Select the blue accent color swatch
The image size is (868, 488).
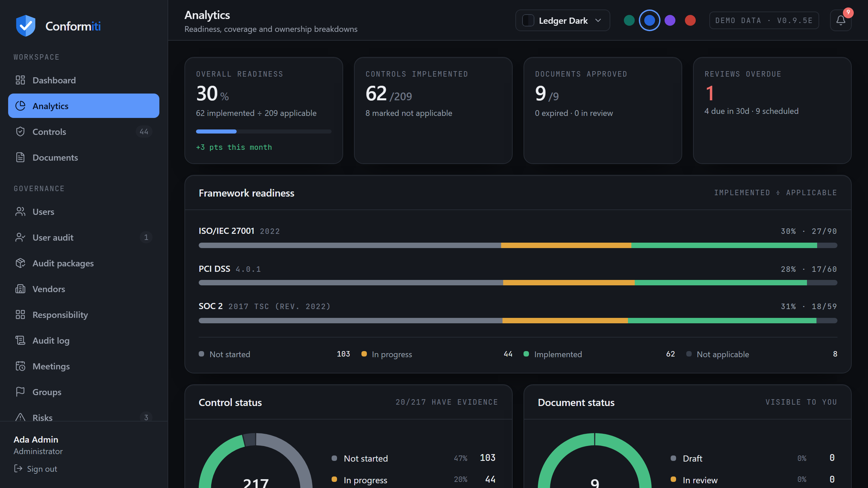point(650,20)
